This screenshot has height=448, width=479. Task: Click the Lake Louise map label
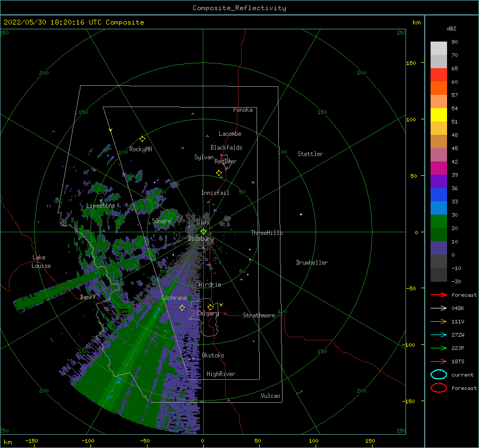(41, 262)
